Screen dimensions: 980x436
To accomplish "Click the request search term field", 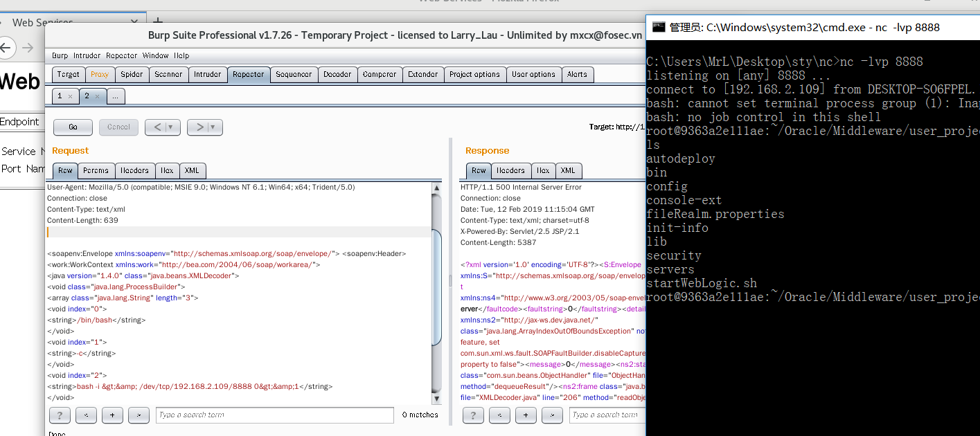I will (275, 415).
